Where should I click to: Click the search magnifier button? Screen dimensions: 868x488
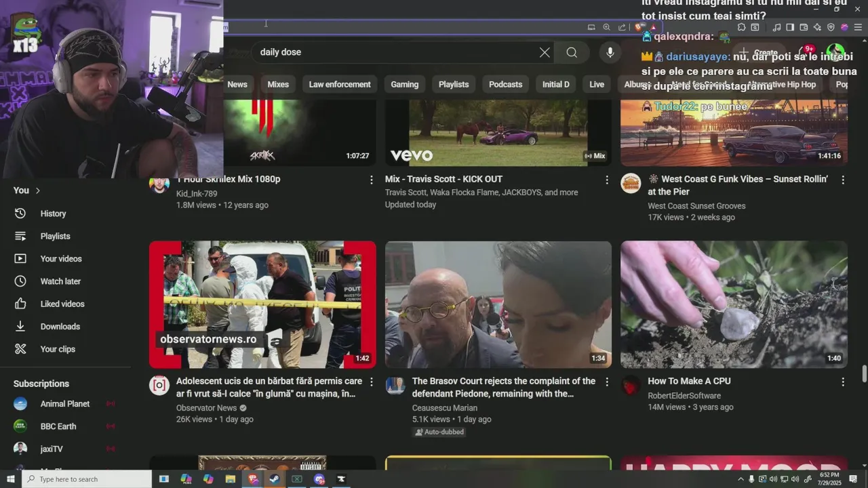point(572,52)
